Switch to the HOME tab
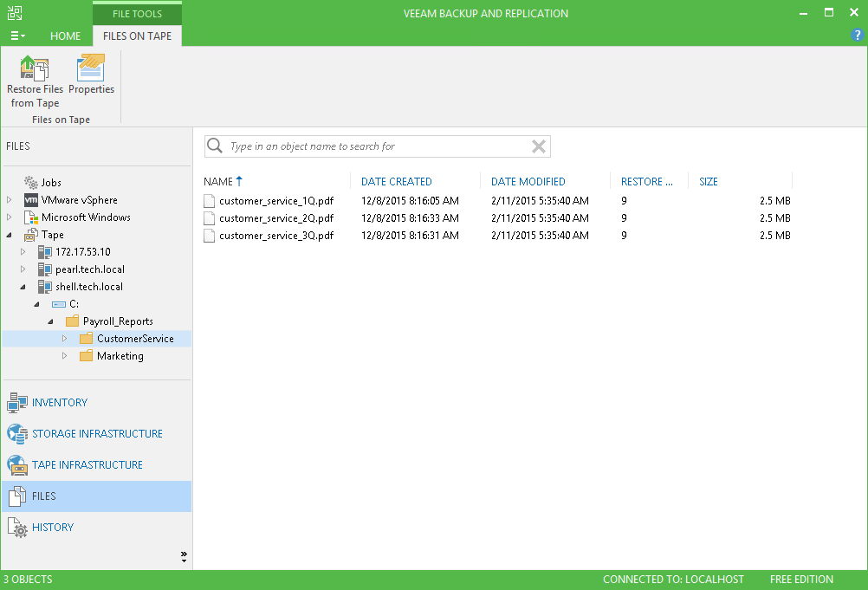This screenshot has width=868, height=590. (65, 36)
